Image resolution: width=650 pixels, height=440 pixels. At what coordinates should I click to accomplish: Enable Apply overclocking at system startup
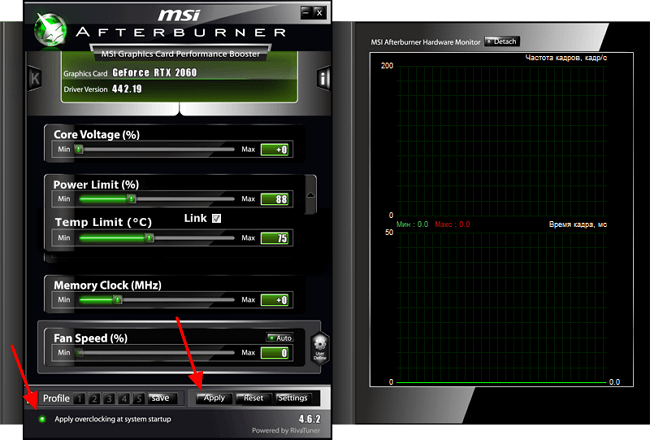[42, 419]
